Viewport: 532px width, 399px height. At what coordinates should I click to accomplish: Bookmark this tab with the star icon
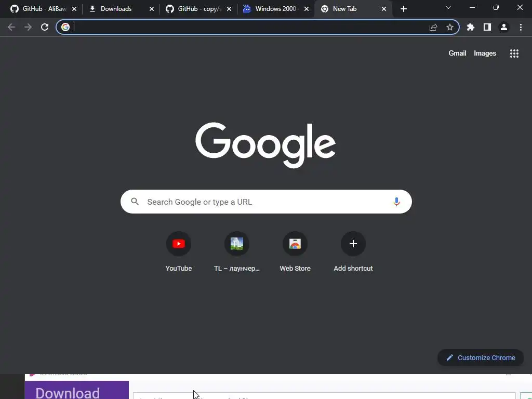450,27
